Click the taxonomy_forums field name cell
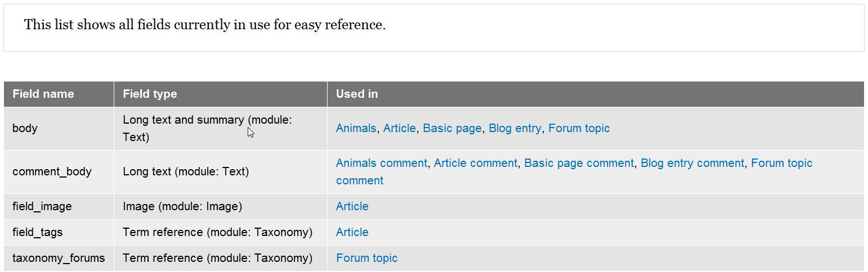This screenshot has width=868, height=272. (x=59, y=258)
